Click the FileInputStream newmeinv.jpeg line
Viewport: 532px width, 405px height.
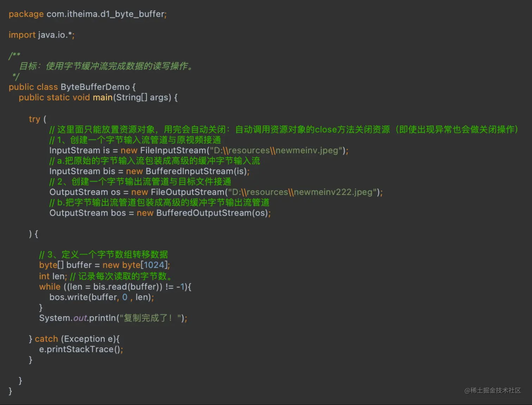click(199, 150)
